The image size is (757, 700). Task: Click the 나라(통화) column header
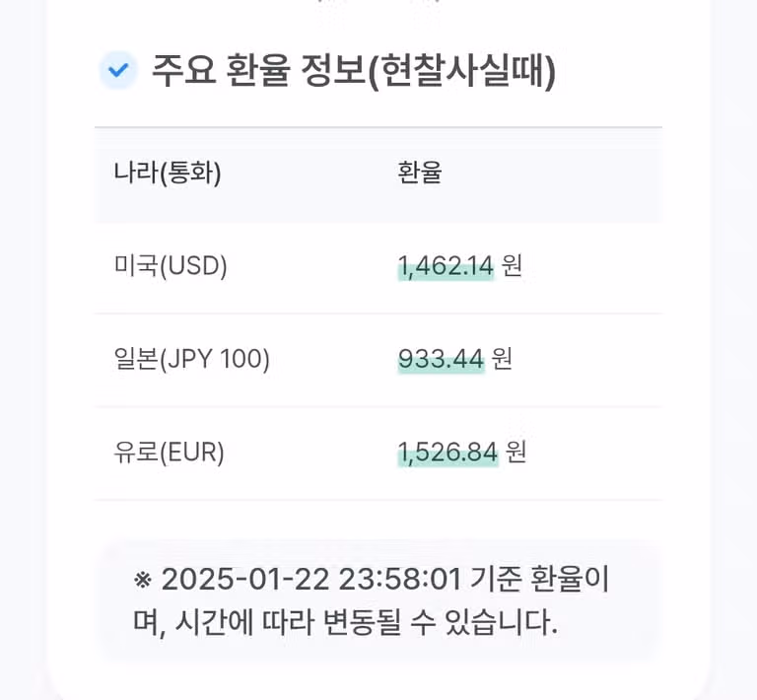pyautogui.click(x=167, y=173)
